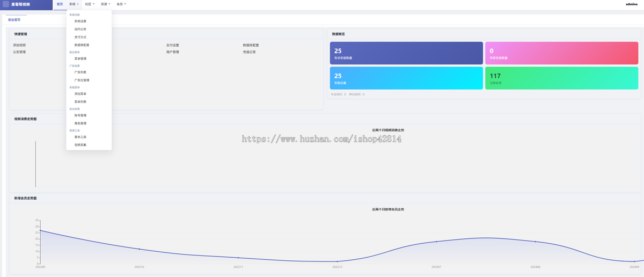This screenshot has height=277, width=644.
Task: Click the 202209 axis label
Action: [x=40, y=267]
